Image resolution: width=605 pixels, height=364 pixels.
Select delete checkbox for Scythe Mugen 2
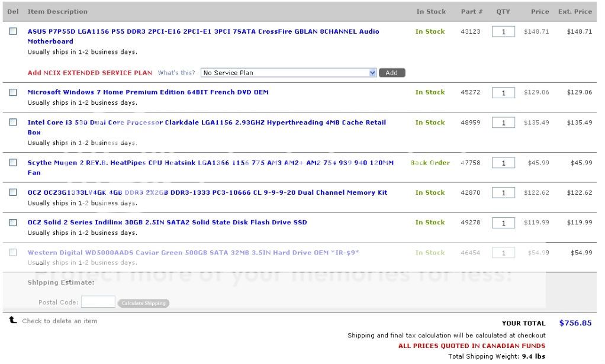click(13, 162)
